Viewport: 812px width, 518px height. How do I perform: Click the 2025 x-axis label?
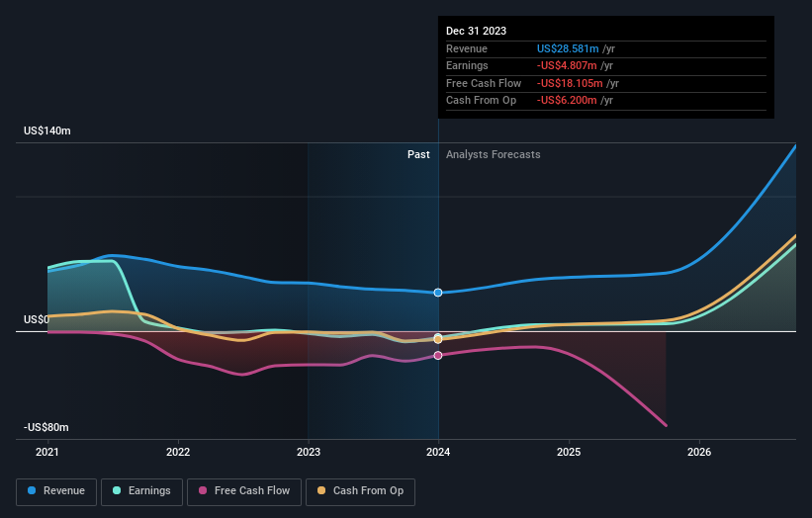click(x=569, y=452)
